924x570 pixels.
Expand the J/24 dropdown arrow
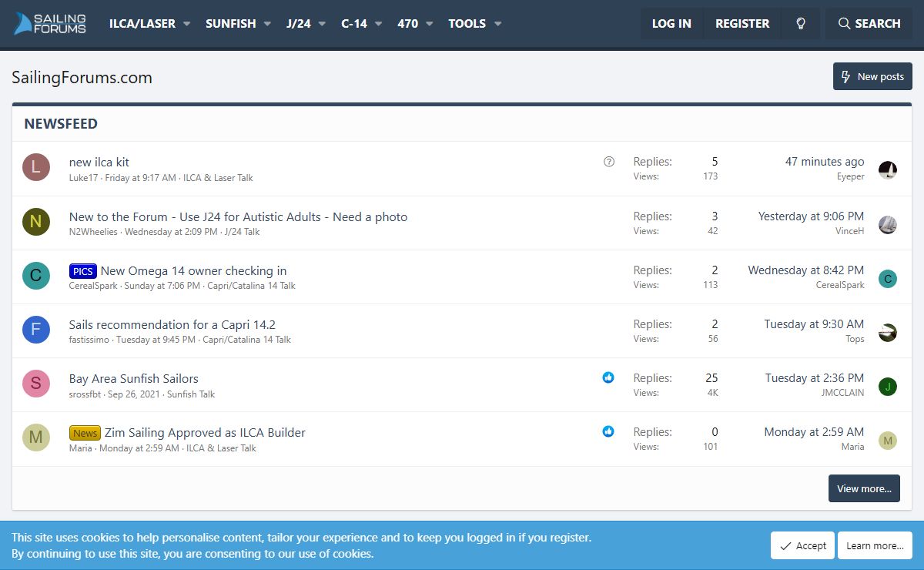tap(322, 24)
